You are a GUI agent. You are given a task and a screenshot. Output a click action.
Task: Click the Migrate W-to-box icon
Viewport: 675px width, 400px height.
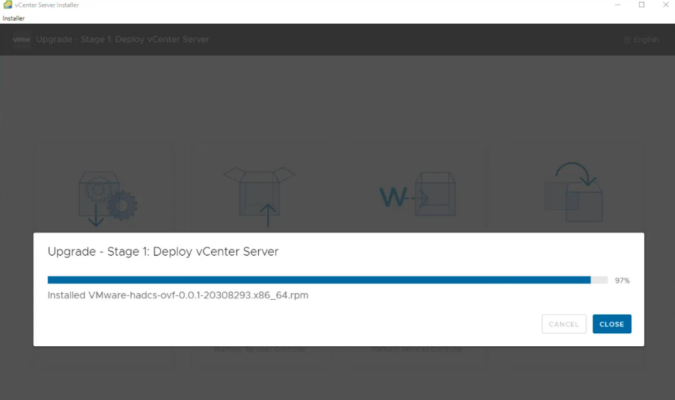tap(417, 196)
